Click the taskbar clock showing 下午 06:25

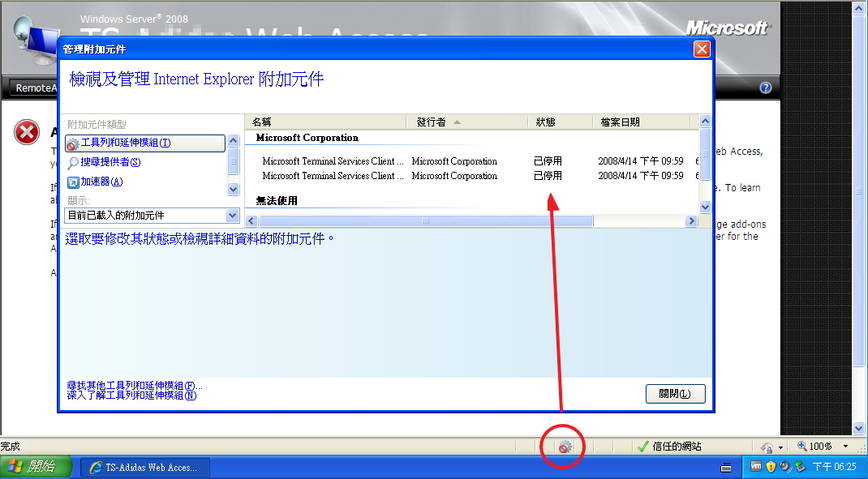pos(834,467)
